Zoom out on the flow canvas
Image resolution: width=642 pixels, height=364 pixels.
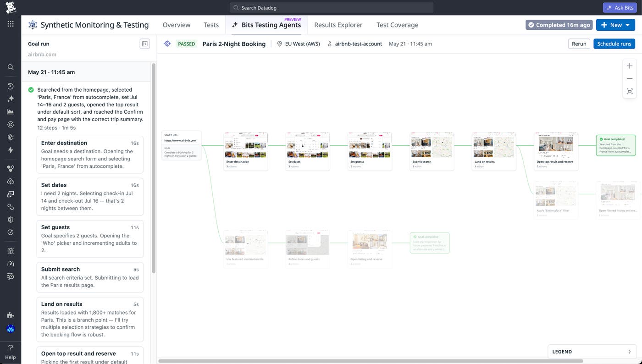click(630, 79)
